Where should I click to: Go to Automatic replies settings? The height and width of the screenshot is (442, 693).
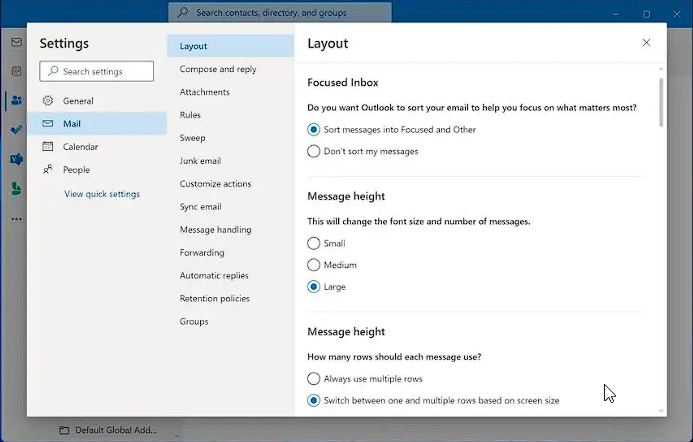214,276
